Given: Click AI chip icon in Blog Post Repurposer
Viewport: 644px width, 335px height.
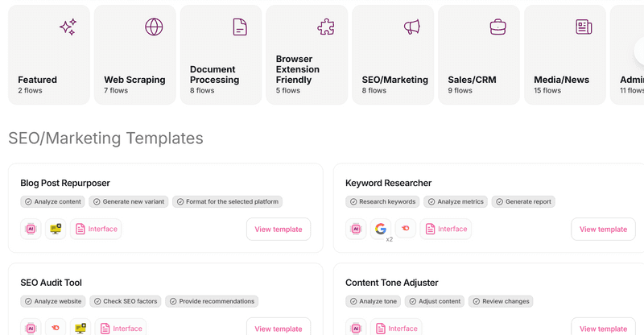Looking at the screenshot, I should [31, 229].
